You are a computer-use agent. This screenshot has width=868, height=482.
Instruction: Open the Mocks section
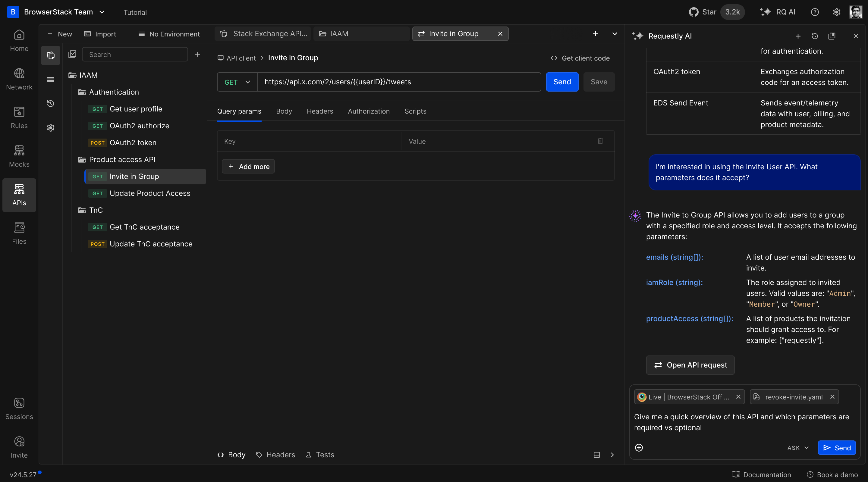coord(19,157)
